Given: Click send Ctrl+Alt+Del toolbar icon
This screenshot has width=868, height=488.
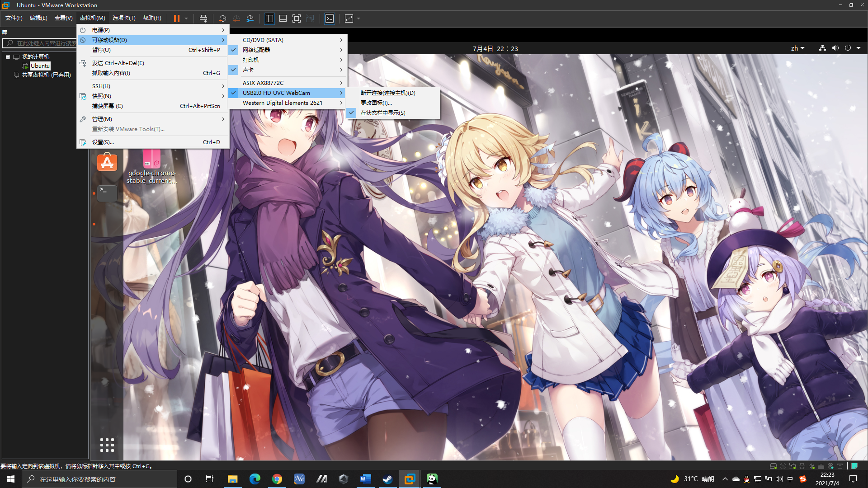Looking at the screenshot, I should (x=203, y=19).
